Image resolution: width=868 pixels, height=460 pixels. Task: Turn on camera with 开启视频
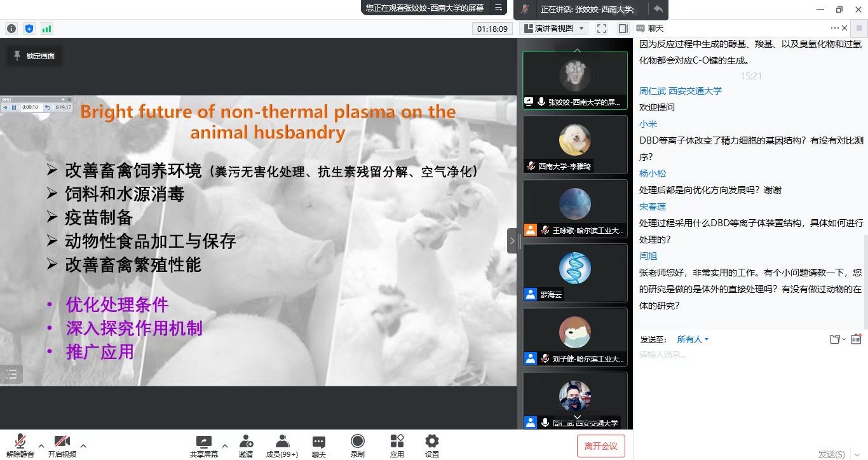tap(62, 445)
